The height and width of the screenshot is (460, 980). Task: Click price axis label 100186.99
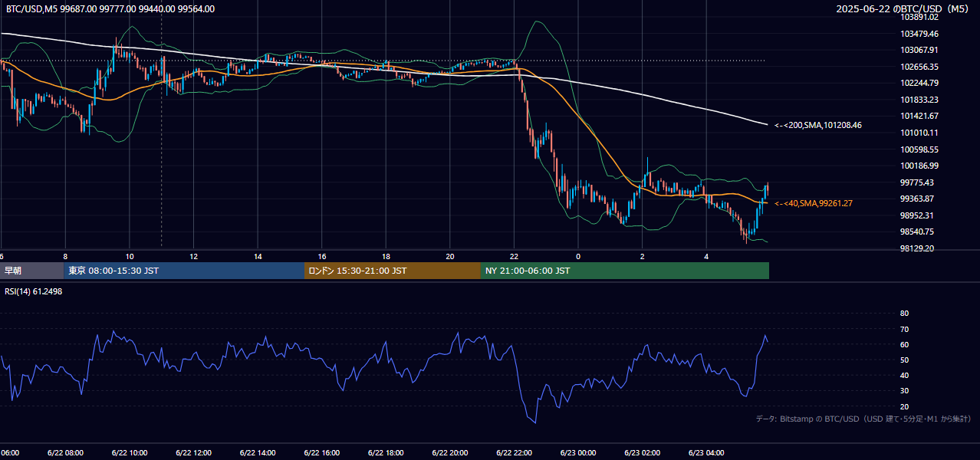coord(919,166)
